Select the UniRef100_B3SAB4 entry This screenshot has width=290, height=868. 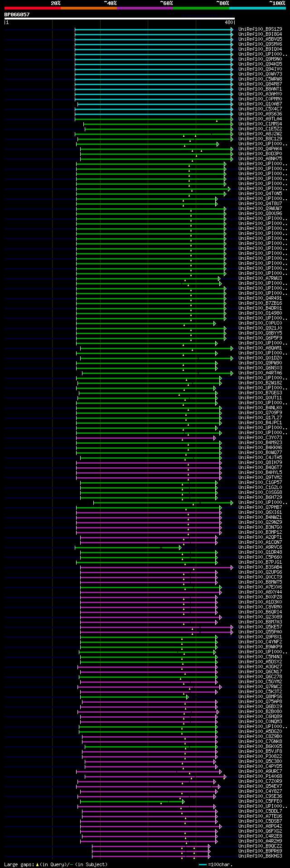pos(260,567)
